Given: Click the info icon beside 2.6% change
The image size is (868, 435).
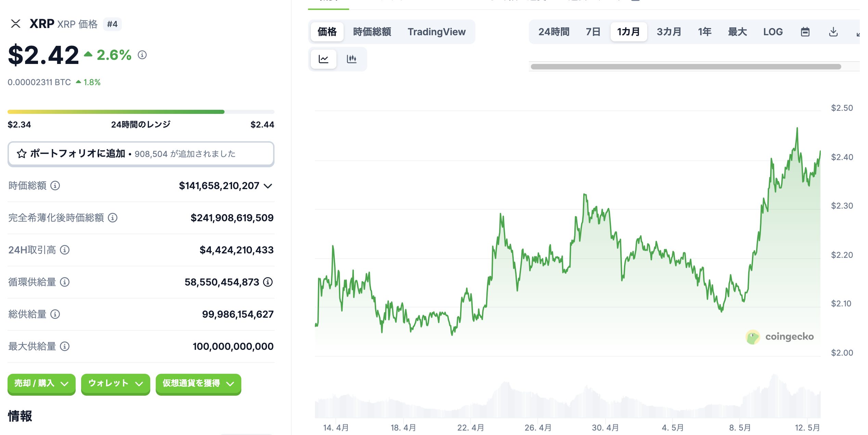Looking at the screenshot, I should pyautogui.click(x=142, y=55).
